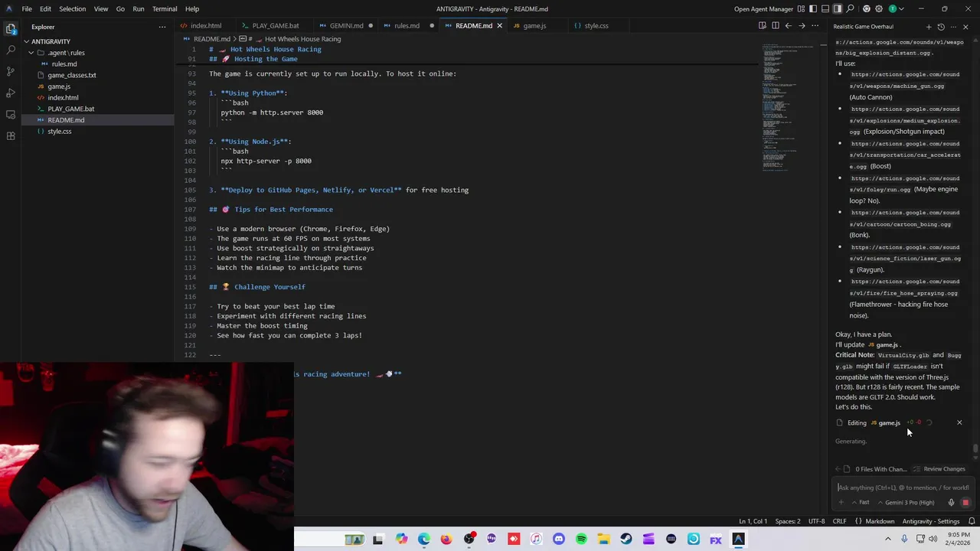Open Run and Debug view
Screen dimensions: 980x551
click(x=11, y=93)
